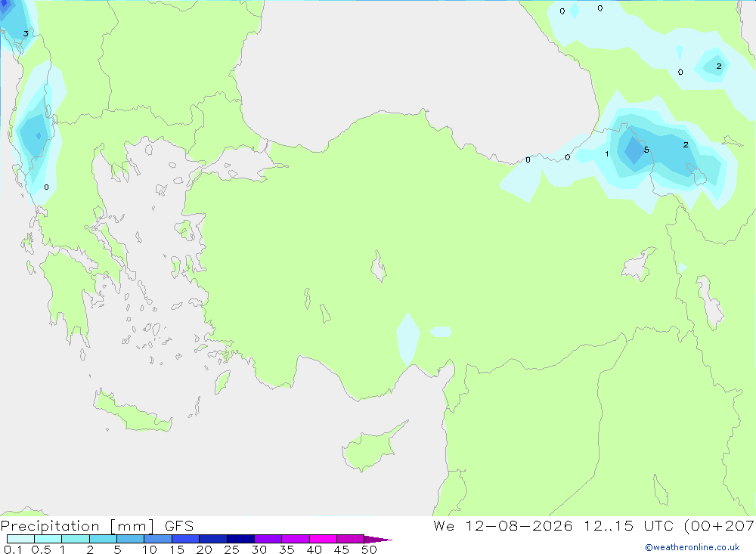Click the '0.1' legend scale label
The image size is (756, 554).
point(13,549)
